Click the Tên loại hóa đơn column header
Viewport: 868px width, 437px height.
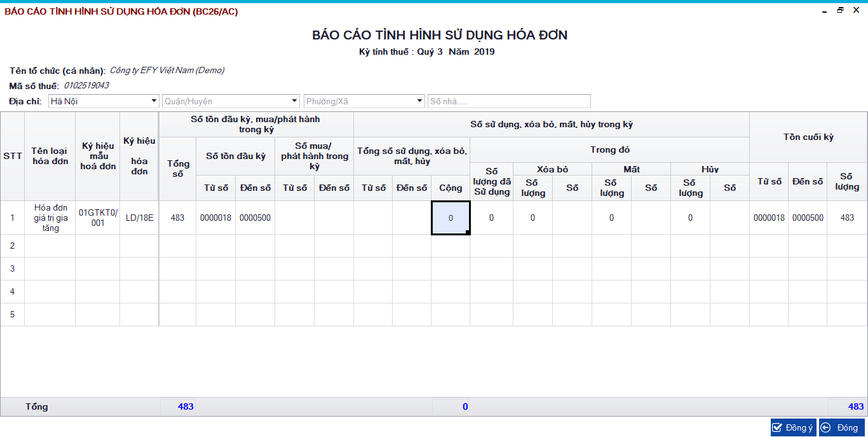tap(50, 156)
